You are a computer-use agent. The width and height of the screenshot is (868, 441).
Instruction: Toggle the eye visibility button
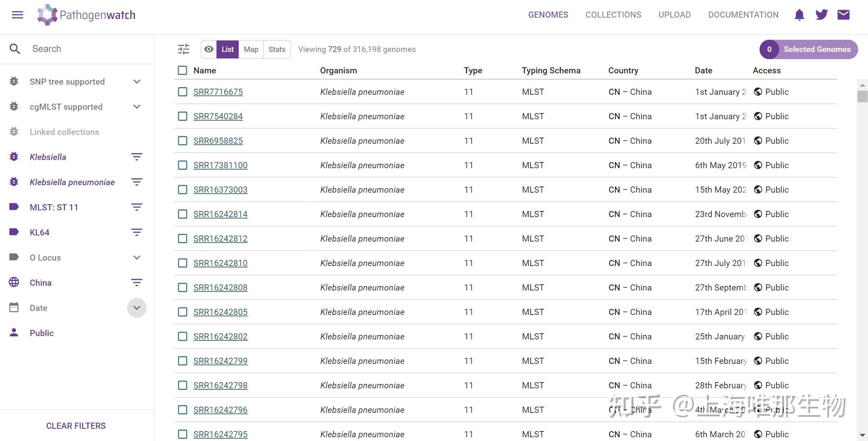209,49
